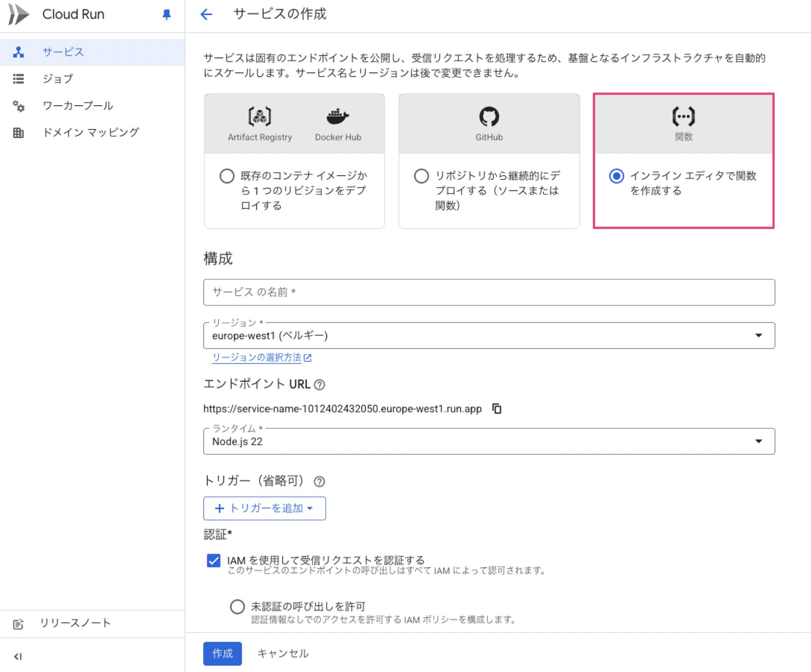Click the Docker Hub label
The image size is (811, 672).
(x=338, y=137)
